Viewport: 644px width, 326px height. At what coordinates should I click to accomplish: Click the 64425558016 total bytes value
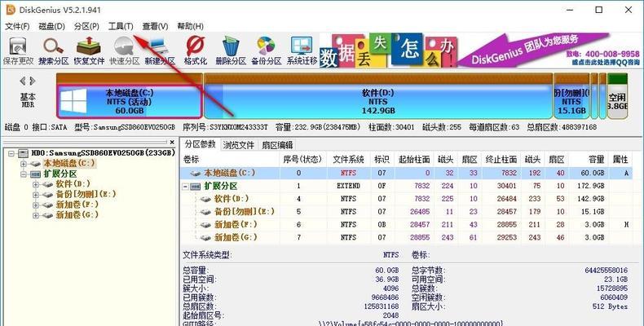coord(607,271)
